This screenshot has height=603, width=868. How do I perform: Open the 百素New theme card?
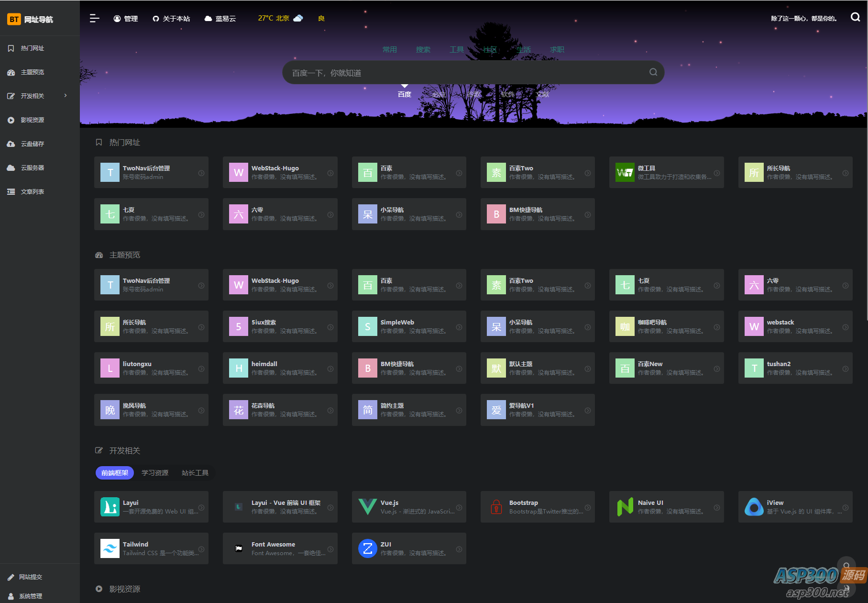point(667,368)
